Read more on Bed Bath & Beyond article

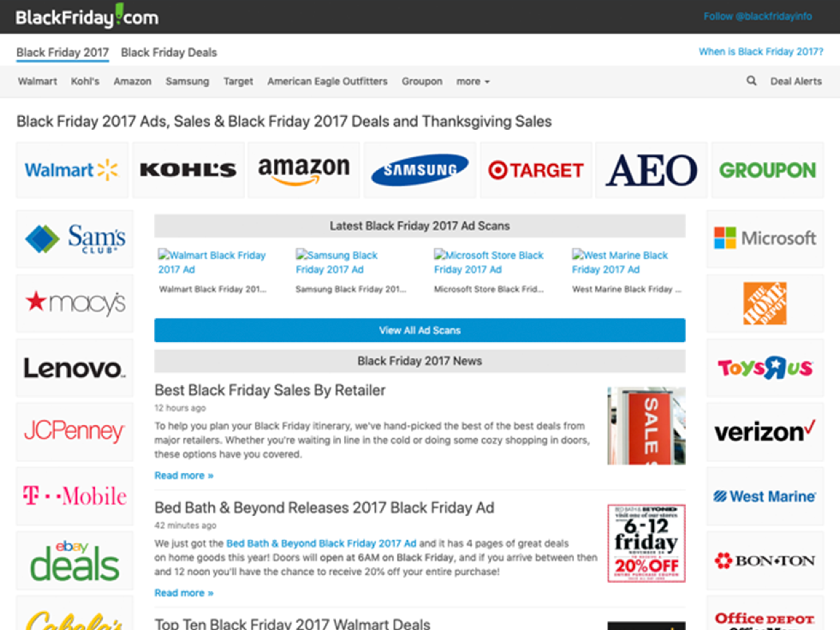pyautogui.click(x=184, y=593)
